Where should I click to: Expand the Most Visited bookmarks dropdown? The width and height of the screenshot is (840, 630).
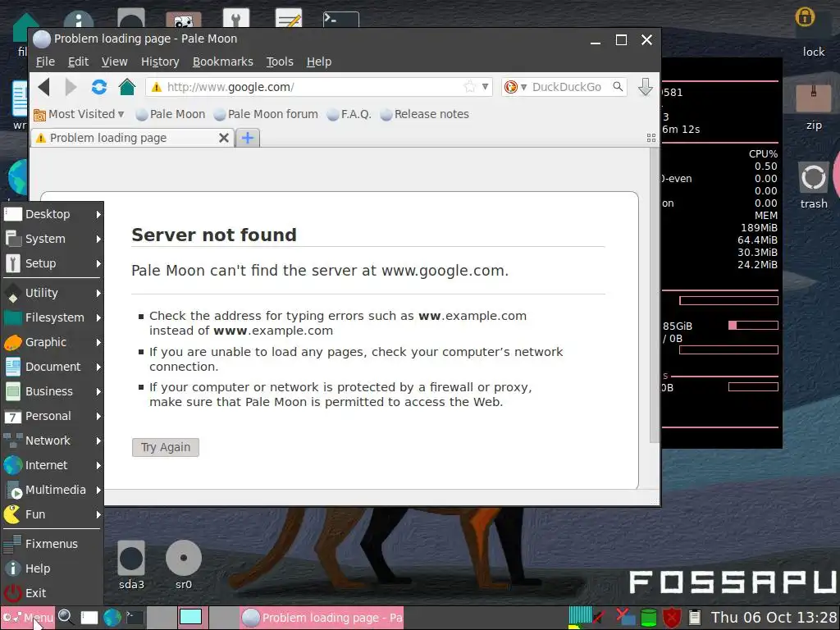point(80,114)
